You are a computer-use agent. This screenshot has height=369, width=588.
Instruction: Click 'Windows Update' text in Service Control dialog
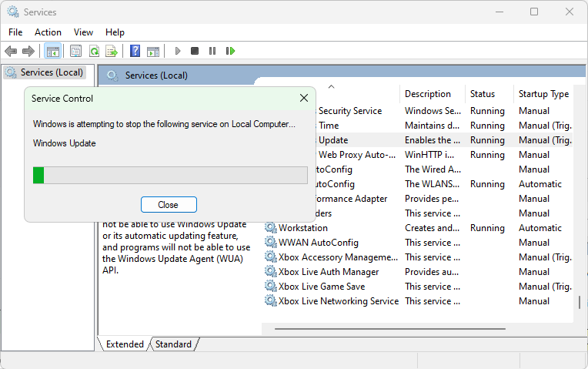tap(65, 143)
